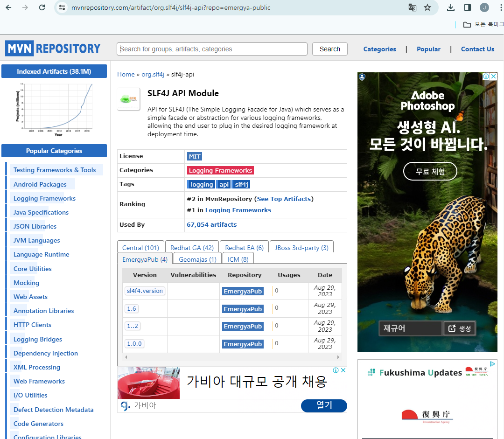Screen dimensions: 504x439
Task: Open site information icon in address bar
Action: tap(62, 7)
